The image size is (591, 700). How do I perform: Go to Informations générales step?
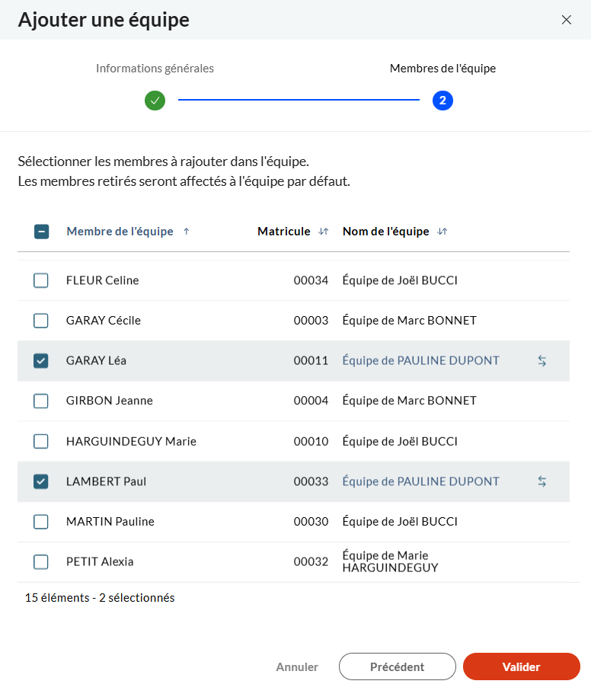[155, 69]
